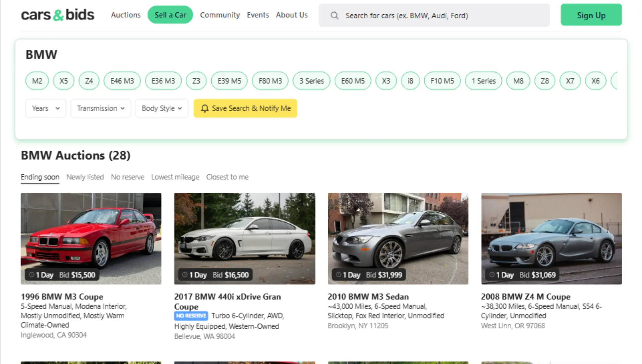
Task: Expand the Body Style dropdown
Action: pyautogui.click(x=162, y=108)
